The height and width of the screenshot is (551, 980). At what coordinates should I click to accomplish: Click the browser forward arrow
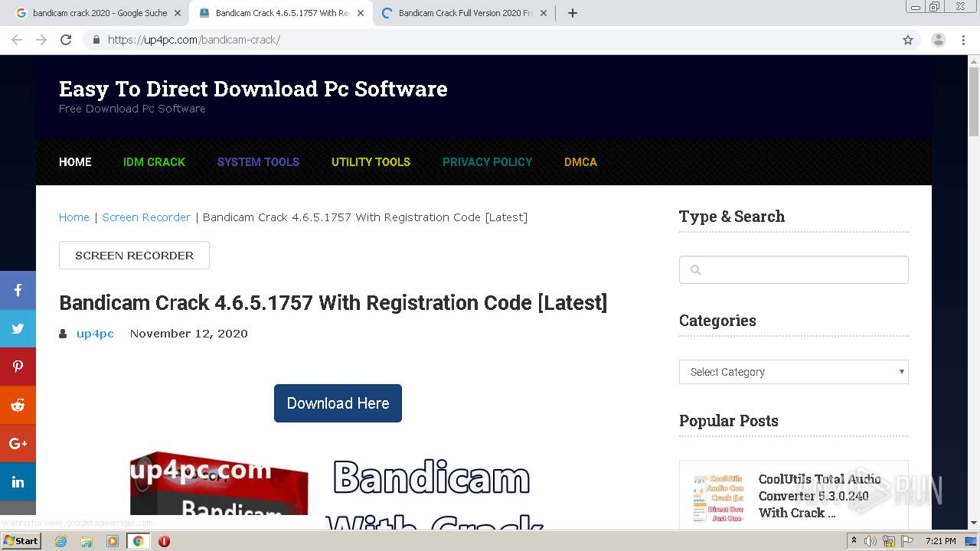pos(41,40)
